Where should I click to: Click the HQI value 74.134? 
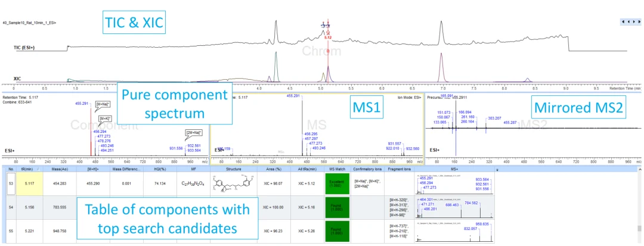pos(160,183)
